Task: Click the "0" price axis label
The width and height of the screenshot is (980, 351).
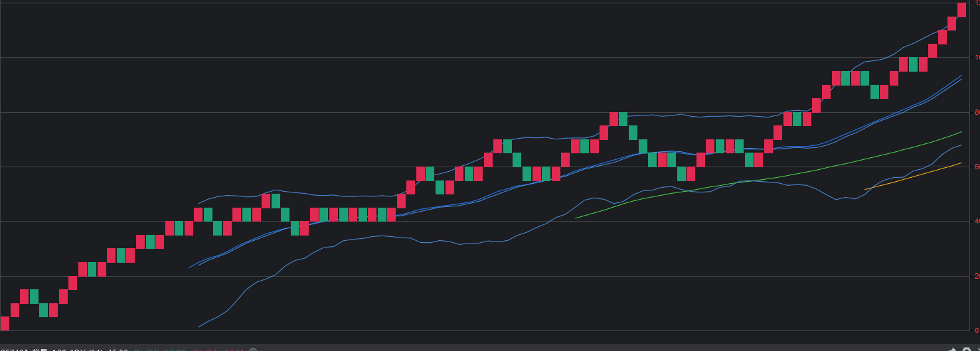Action: 976,330
